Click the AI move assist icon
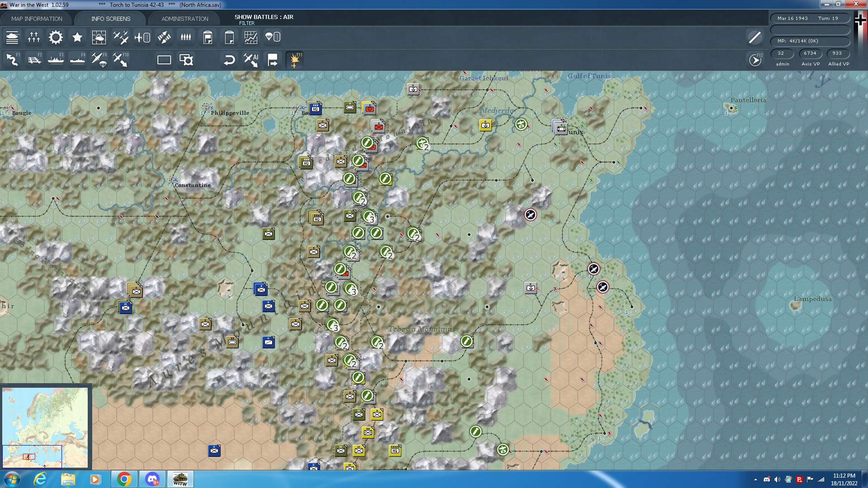This screenshot has width=868, height=488. point(251,60)
